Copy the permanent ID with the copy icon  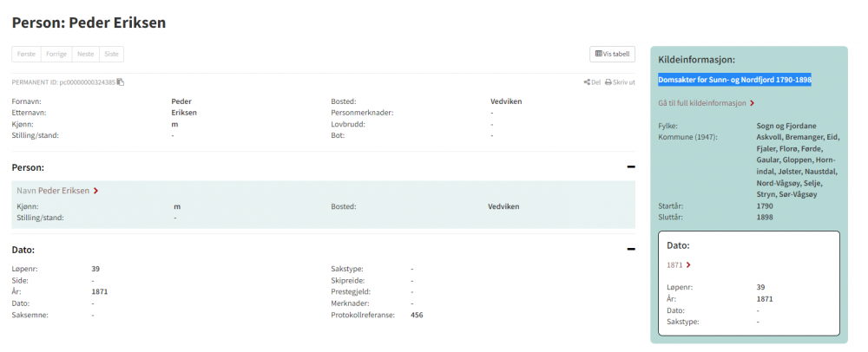pos(121,82)
